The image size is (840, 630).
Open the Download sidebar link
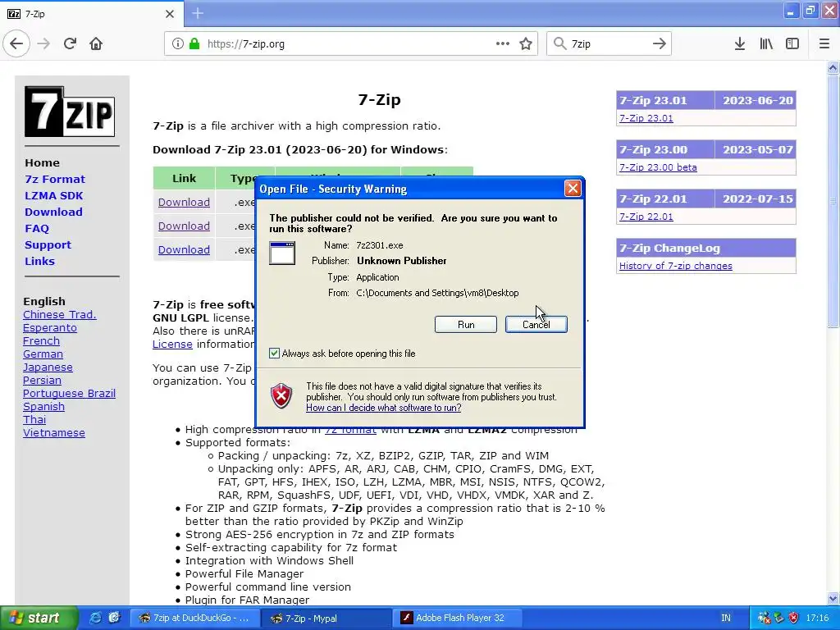pos(53,212)
